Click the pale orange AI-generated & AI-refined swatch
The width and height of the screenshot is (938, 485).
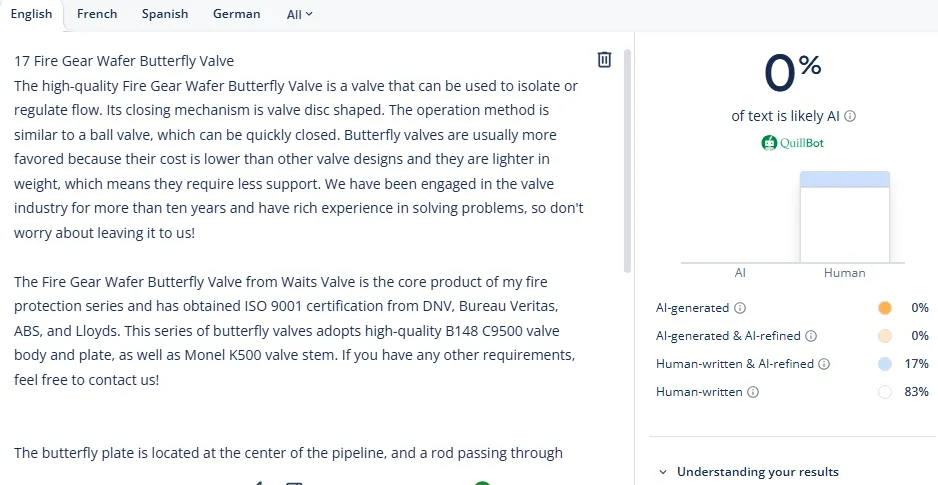[x=884, y=336]
